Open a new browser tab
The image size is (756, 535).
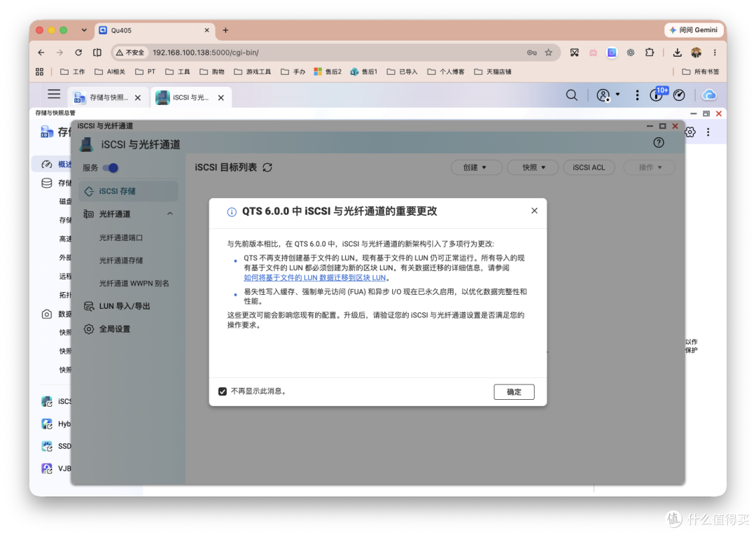[225, 30]
